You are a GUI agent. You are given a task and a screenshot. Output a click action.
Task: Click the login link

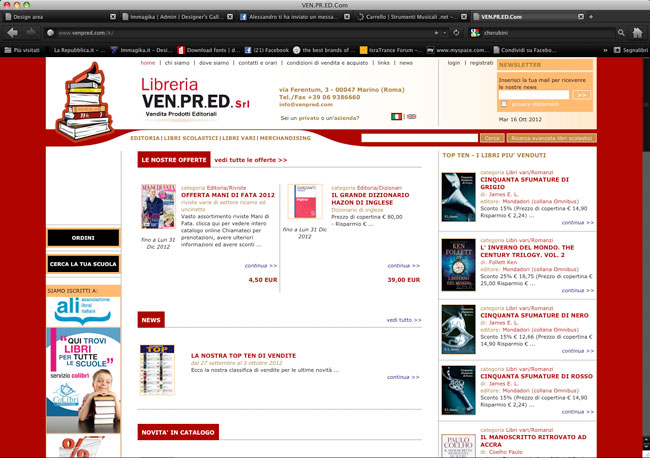[x=454, y=63]
